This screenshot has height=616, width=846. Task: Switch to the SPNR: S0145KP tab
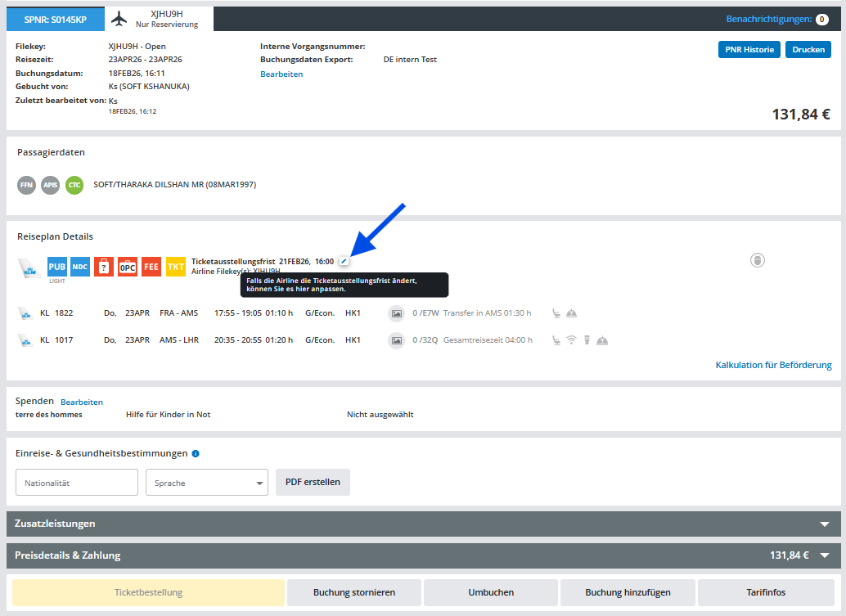click(x=56, y=19)
